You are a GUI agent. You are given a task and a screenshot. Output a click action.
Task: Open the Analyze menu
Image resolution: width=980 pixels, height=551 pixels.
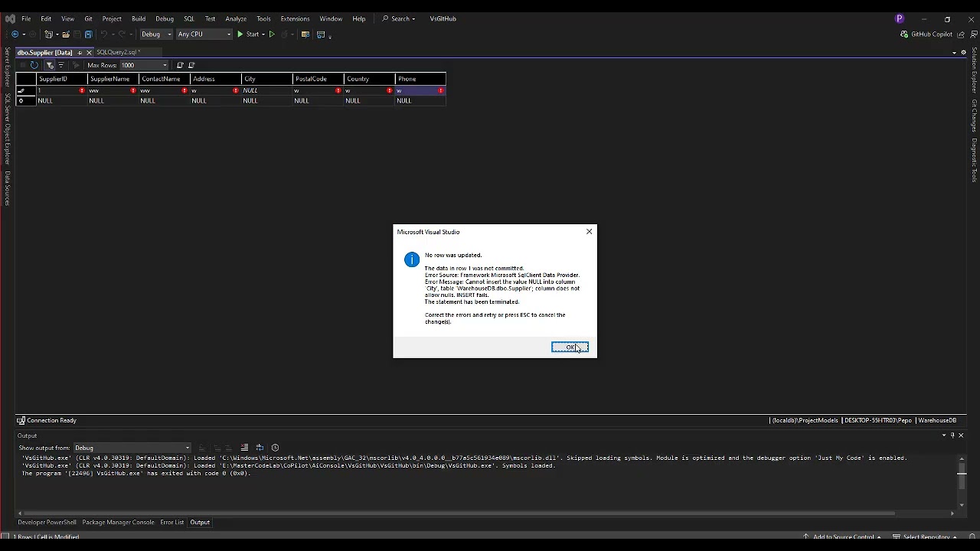(236, 18)
